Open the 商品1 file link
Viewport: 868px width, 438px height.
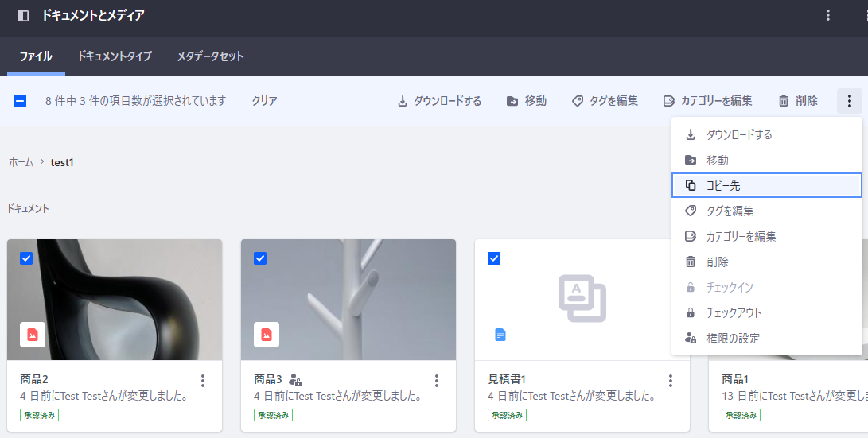click(735, 379)
